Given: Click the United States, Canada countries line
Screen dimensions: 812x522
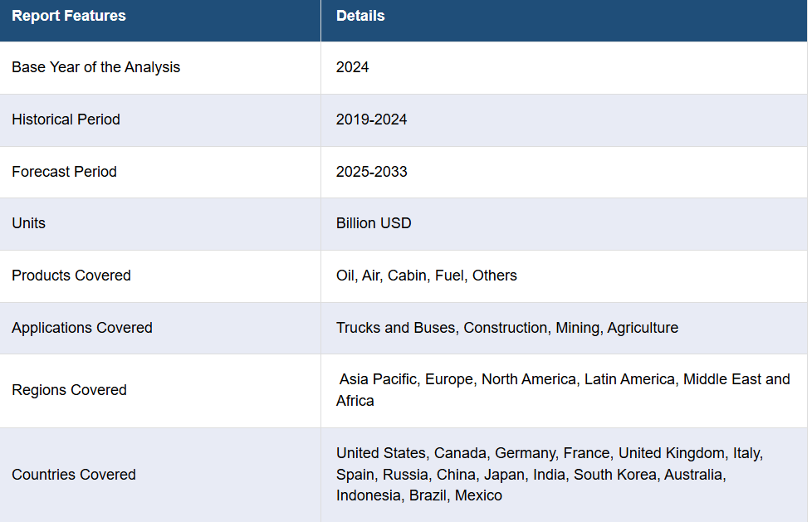Looking at the screenshot, I should coord(550,453).
